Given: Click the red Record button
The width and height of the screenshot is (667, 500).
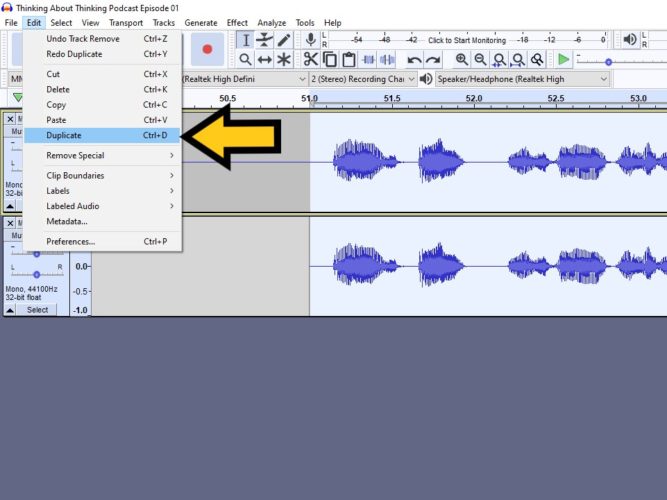Looking at the screenshot, I should point(207,49).
